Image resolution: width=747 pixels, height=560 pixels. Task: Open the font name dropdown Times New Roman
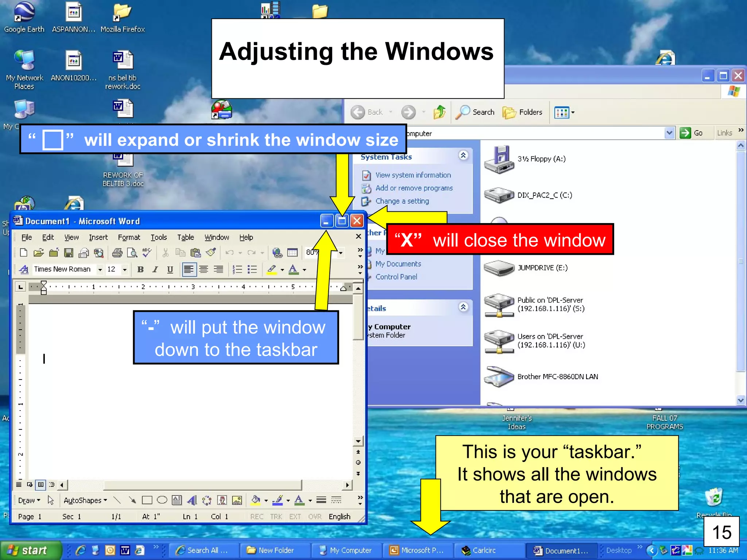tap(100, 269)
